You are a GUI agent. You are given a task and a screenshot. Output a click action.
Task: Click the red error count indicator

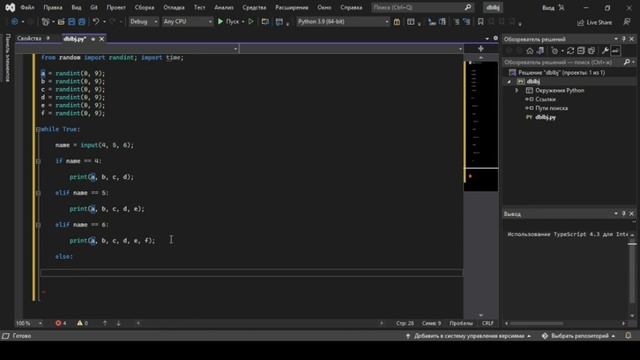61,323
